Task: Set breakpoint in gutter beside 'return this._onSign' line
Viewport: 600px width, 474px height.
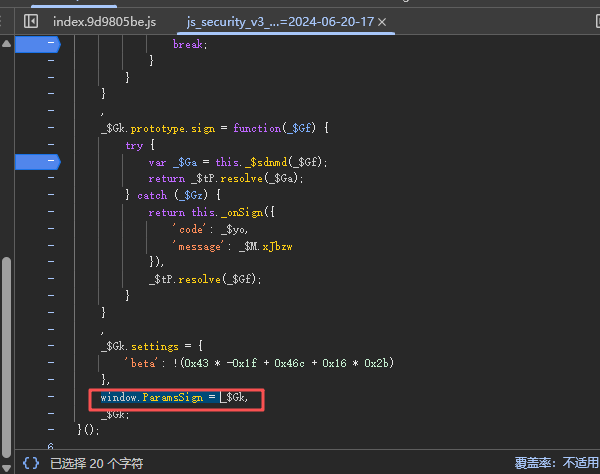Action: point(51,211)
